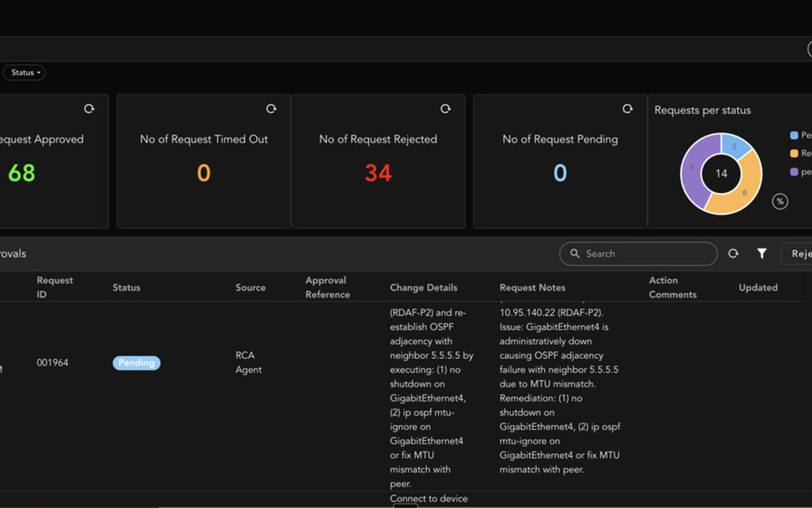Click the timed out count 0
This screenshot has height=508, width=812.
[x=204, y=173]
